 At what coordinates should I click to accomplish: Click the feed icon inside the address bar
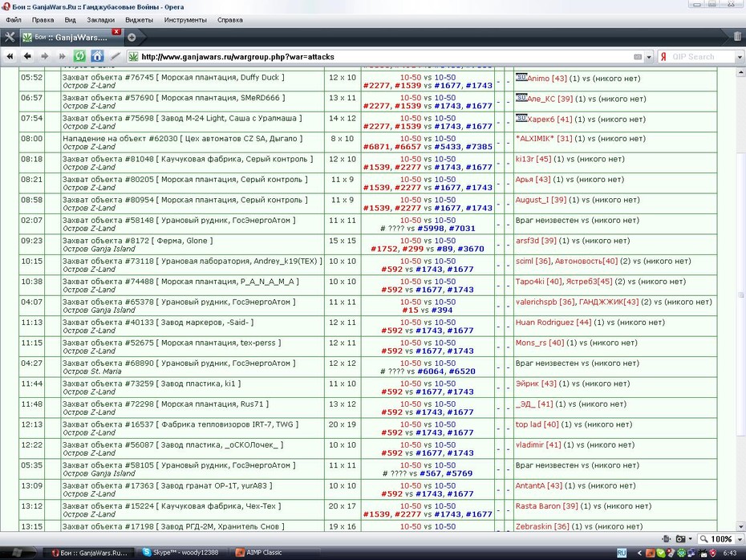(638, 57)
